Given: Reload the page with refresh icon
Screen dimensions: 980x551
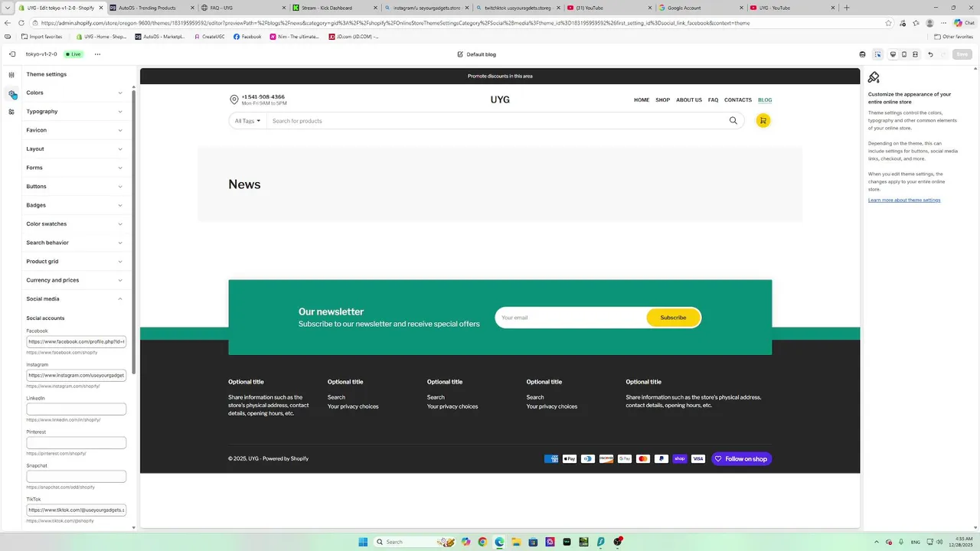Looking at the screenshot, I should tap(22, 23).
